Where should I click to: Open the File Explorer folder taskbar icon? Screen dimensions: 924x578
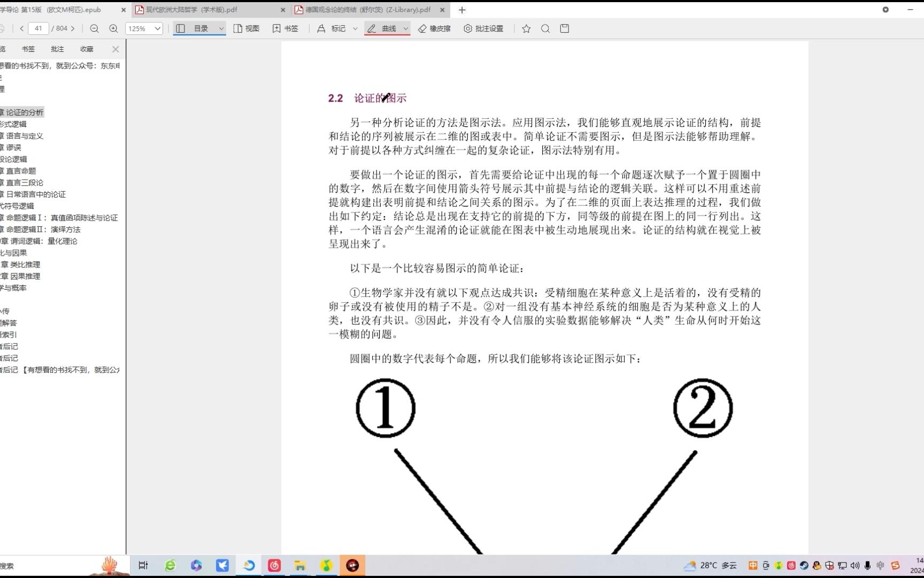point(300,565)
